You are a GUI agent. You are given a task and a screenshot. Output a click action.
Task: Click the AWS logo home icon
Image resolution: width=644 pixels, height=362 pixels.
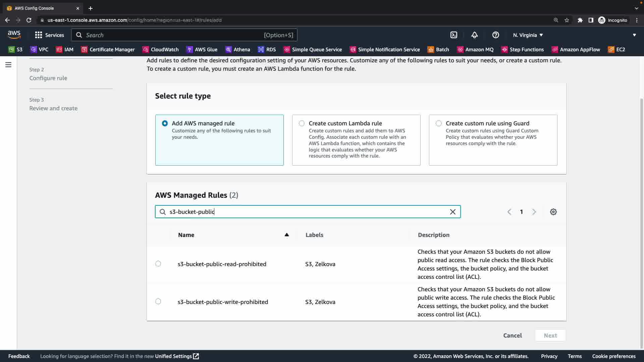(x=14, y=35)
